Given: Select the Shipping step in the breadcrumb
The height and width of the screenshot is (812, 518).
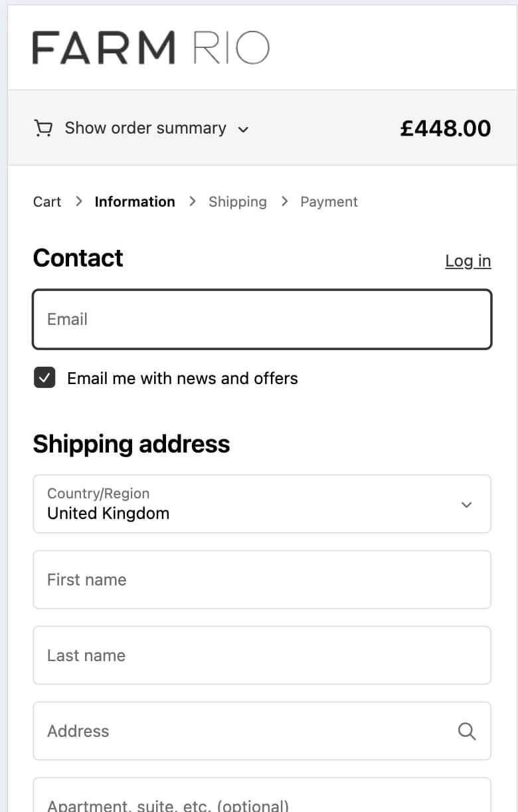Looking at the screenshot, I should [x=237, y=201].
